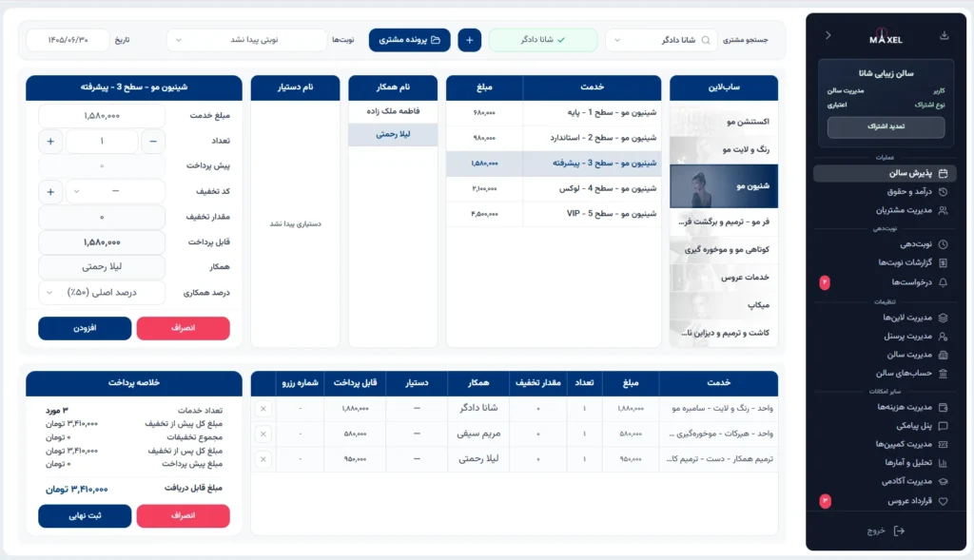974x560 pixels.
Task: Click the ثبت نهایی final submit button
Action: (85, 516)
